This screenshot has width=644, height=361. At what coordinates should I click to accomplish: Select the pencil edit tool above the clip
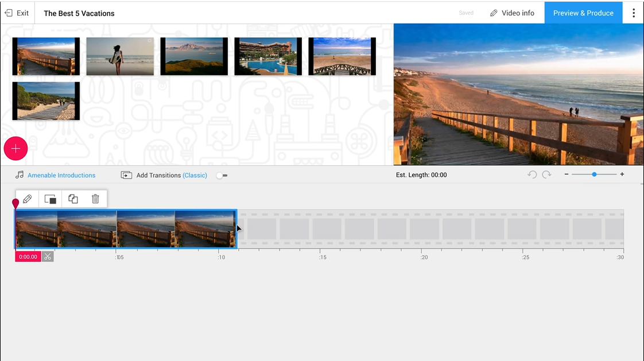[27, 199]
